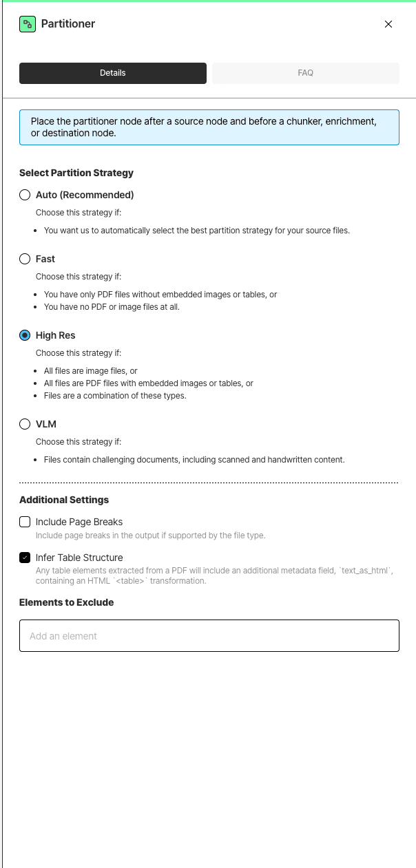Click the Infer Table Structure label

click(79, 558)
